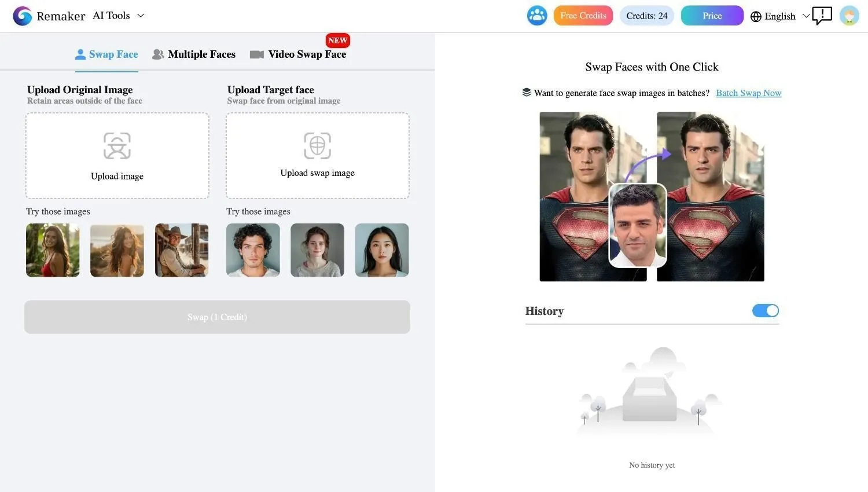Image resolution: width=868 pixels, height=492 pixels.
Task: Click the 'Retain areas outside of the face' text
Action: coord(84,101)
